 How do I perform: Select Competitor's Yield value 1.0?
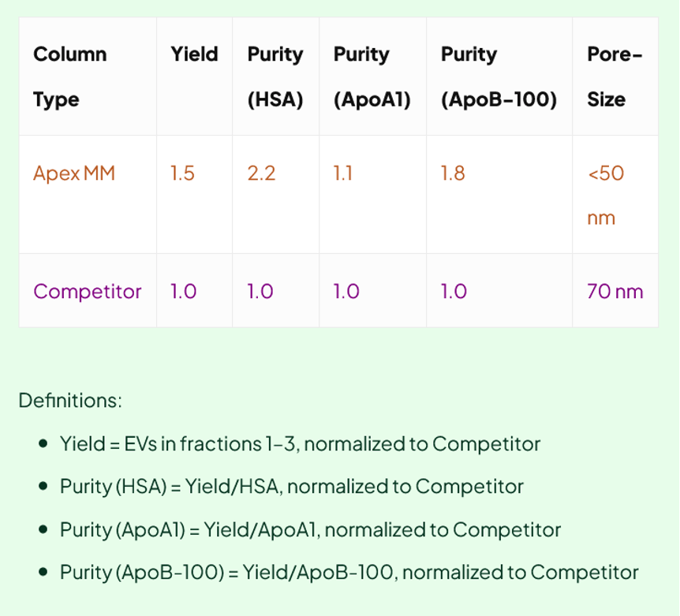183,291
